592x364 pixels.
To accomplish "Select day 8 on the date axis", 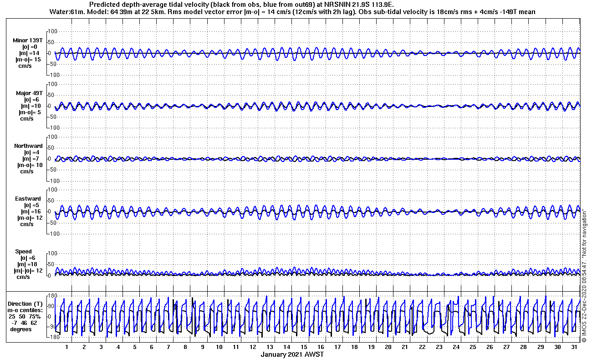I will tap(185, 347).
